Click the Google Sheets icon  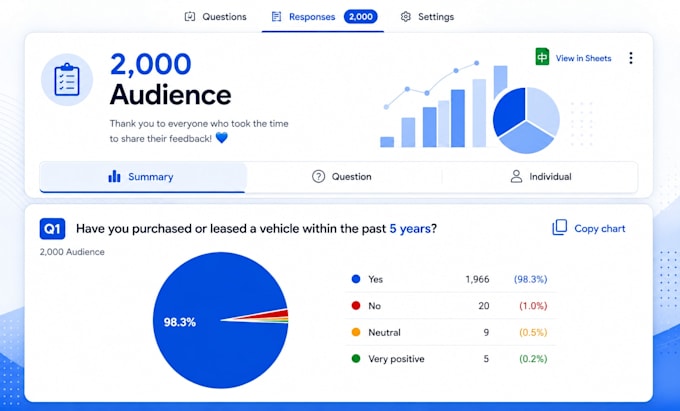(x=542, y=57)
